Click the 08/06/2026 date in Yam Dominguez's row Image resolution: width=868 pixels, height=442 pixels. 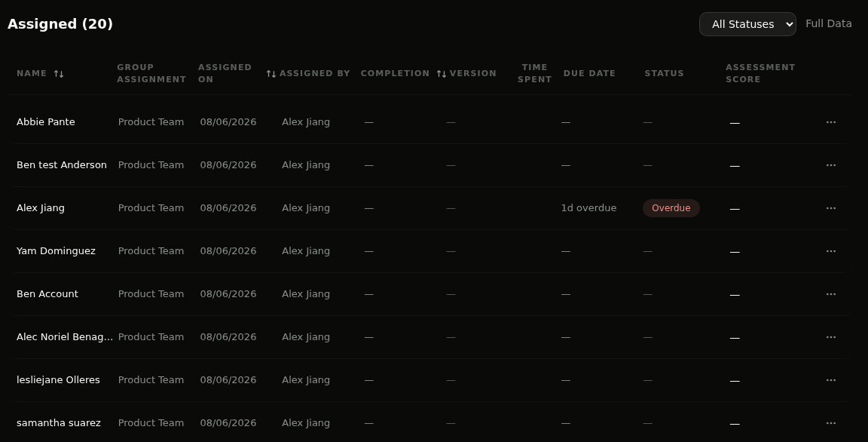pyautogui.click(x=228, y=251)
